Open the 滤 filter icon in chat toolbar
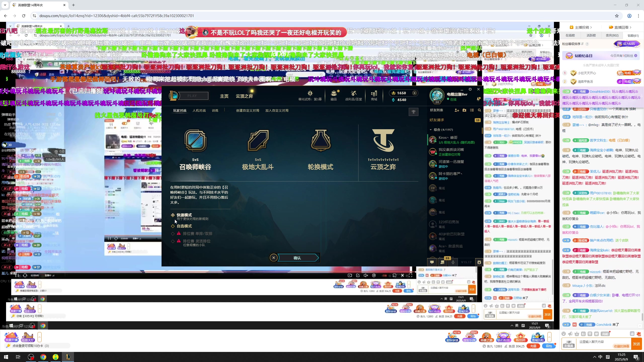This screenshot has height=362, width=644. pyautogui.click(x=632, y=334)
